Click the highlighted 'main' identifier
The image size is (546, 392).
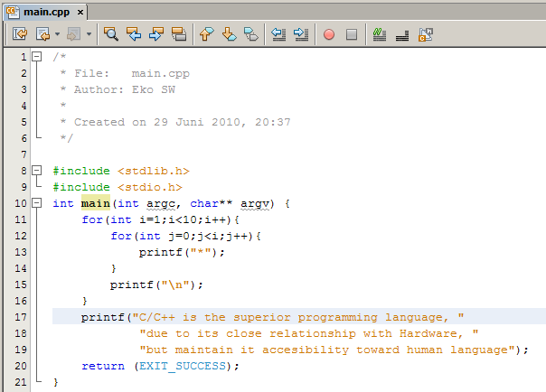[96, 203]
